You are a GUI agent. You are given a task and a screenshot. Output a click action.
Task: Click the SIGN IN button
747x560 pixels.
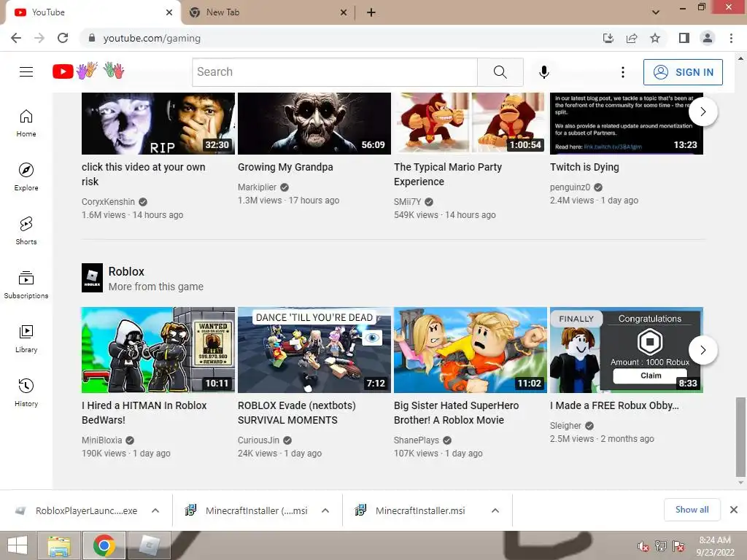pos(683,72)
